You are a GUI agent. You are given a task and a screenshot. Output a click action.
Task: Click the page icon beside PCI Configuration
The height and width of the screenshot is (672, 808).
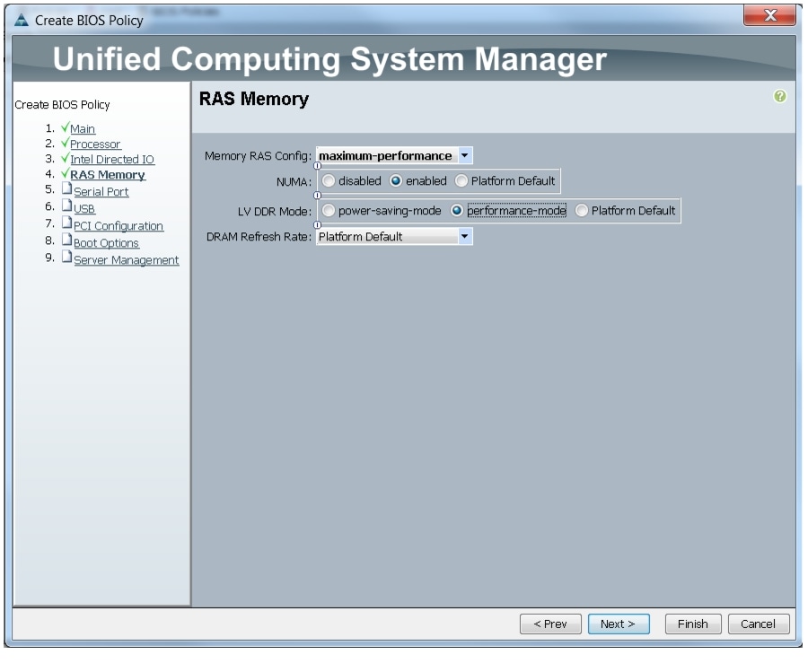[66, 223]
